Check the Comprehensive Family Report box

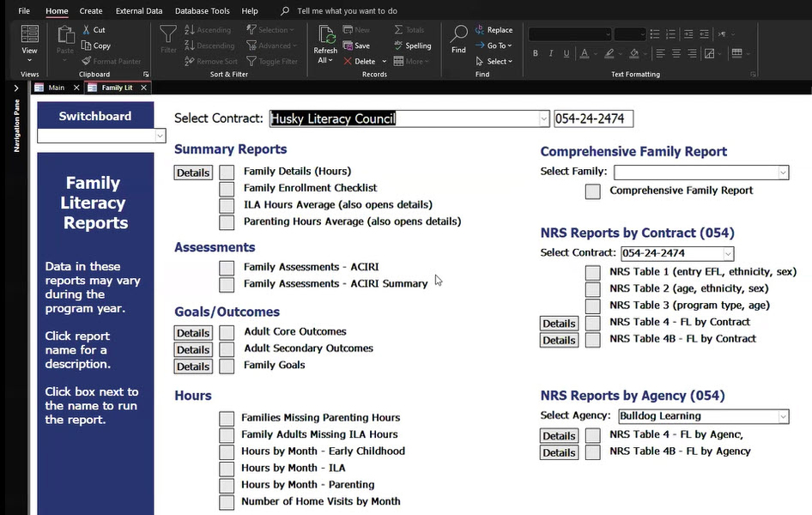[x=593, y=191]
